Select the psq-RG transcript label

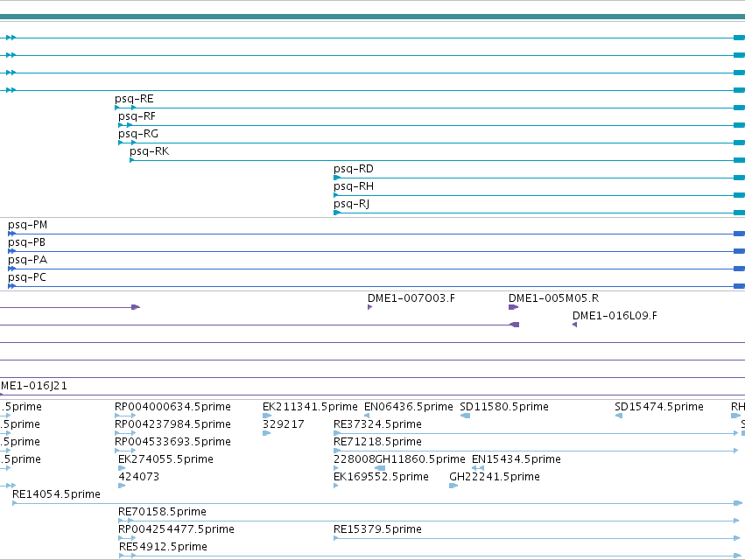(x=138, y=134)
